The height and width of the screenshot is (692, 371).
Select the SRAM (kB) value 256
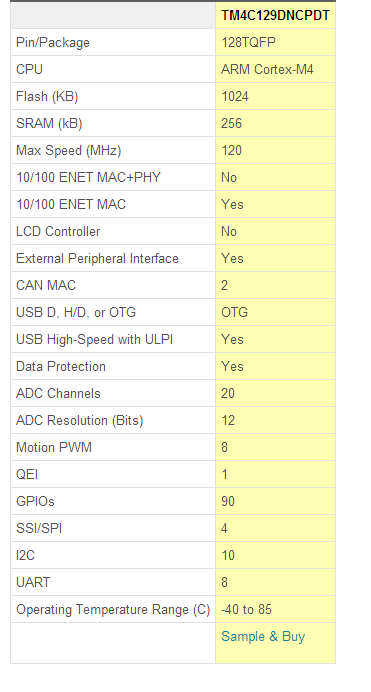click(x=232, y=123)
